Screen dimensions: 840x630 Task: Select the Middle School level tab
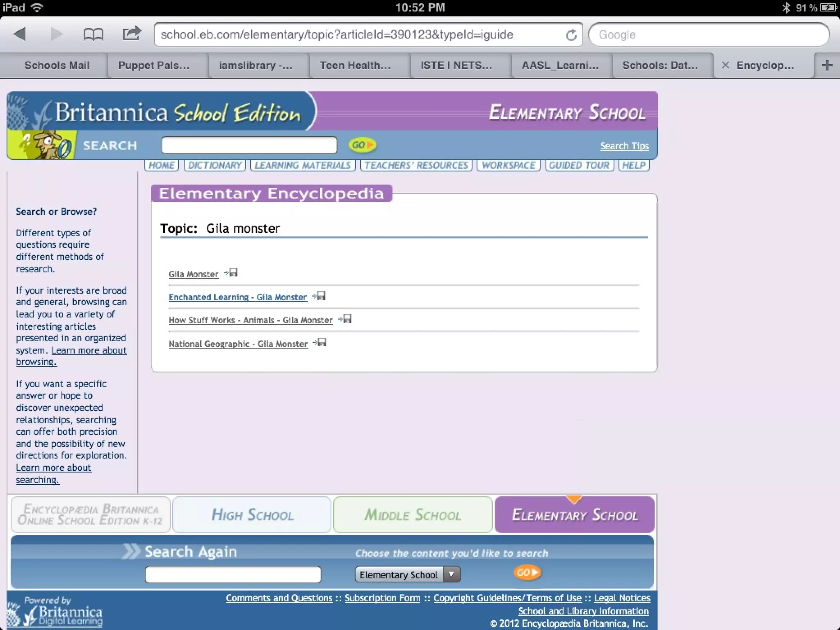pos(413,515)
